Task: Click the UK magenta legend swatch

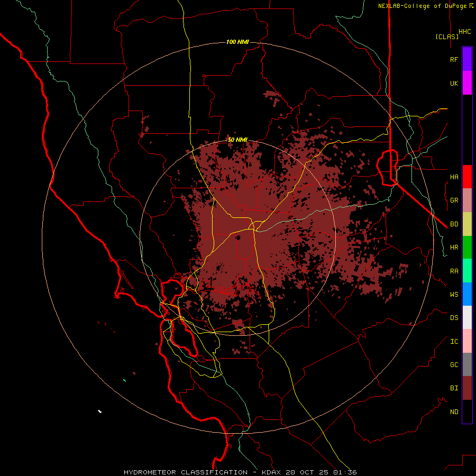Action: pyautogui.click(x=467, y=83)
